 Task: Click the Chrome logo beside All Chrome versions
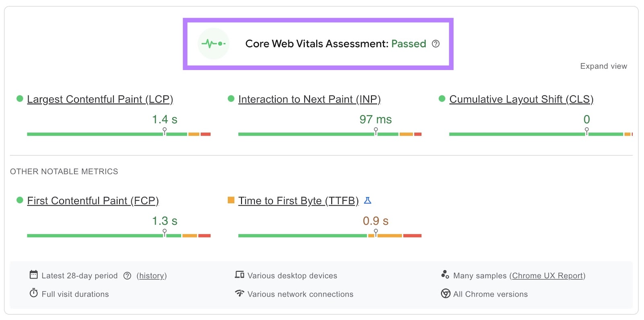pyautogui.click(x=445, y=294)
